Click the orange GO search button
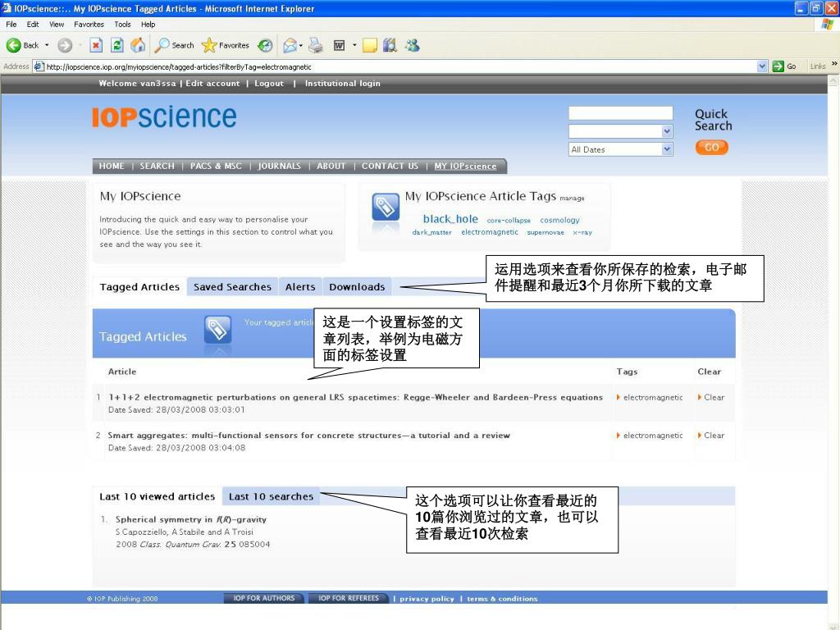This screenshot has width=840, height=630. pyautogui.click(x=711, y=148)
